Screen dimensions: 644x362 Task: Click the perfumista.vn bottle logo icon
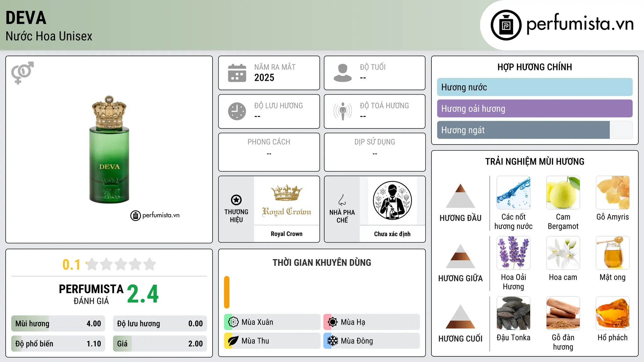(x=506, y=25)
